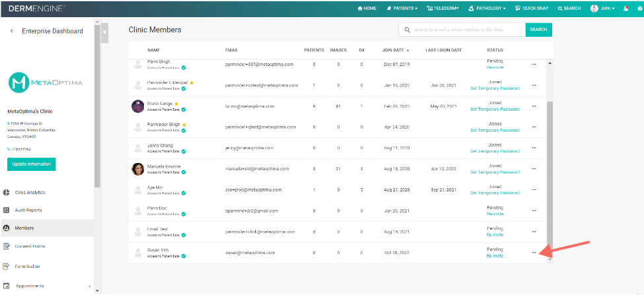644x295 pixels.
Task: Set temporary password for Bruno Lange
Action: coord(495,109)
